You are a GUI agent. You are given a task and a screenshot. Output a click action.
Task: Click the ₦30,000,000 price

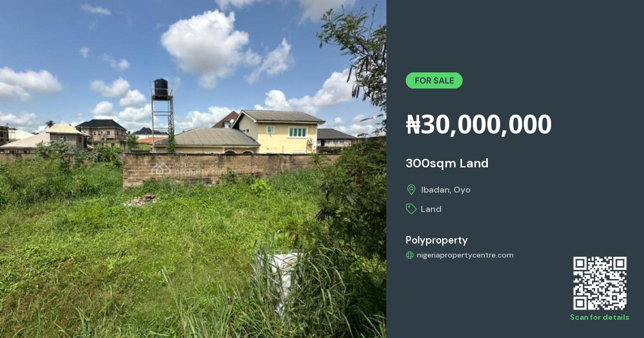click(479, 124)
